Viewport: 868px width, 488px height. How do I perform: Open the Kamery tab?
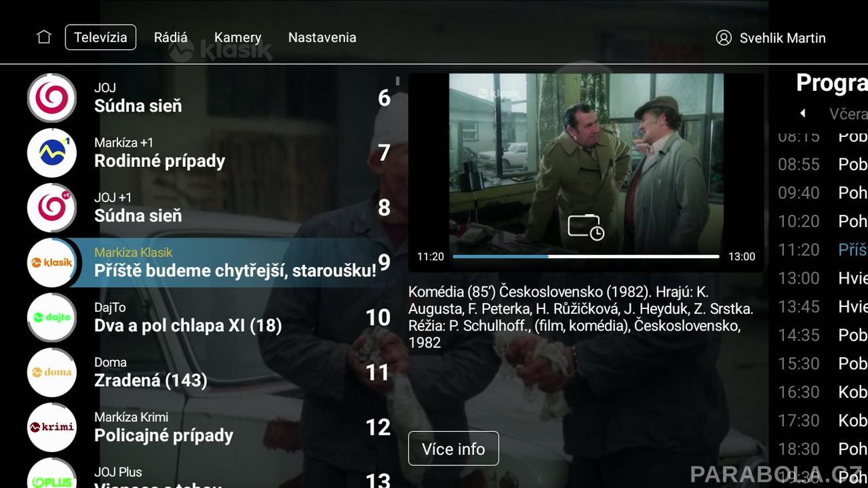pyautogui.click(x=238, y=37)
